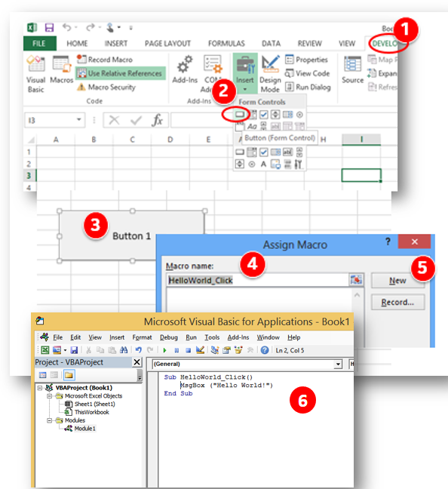Select the ActiveX Label icon
Image resolution: width=448 pixels, height=489 pixels.
[263, 164]
